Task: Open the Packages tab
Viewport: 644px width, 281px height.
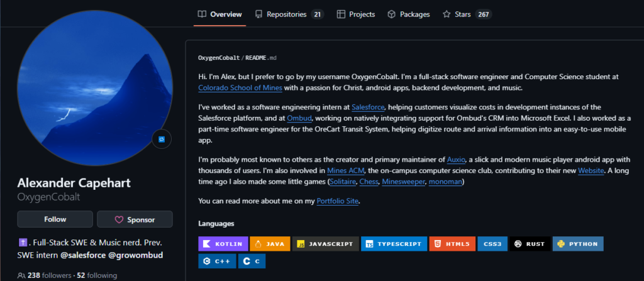Action: point(409,14)
